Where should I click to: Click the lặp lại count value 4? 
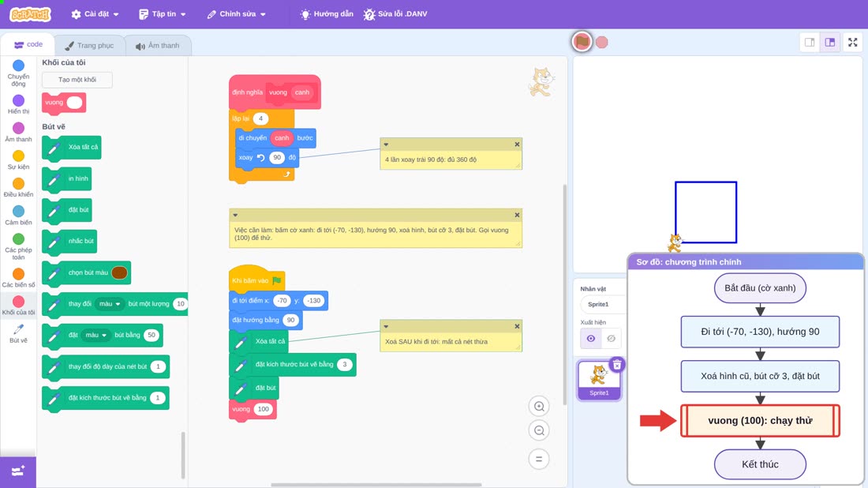(260, 118)
